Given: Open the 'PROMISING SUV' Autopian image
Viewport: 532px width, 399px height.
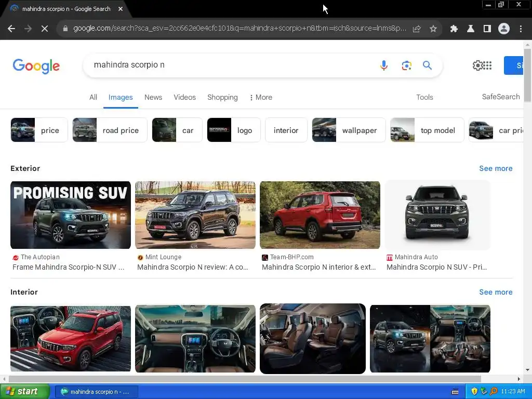Looking at the screenshot, I should pos(71,215).
